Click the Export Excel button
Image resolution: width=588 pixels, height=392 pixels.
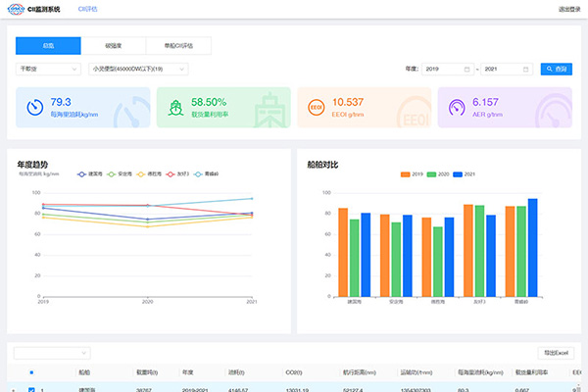click(556, 353)
